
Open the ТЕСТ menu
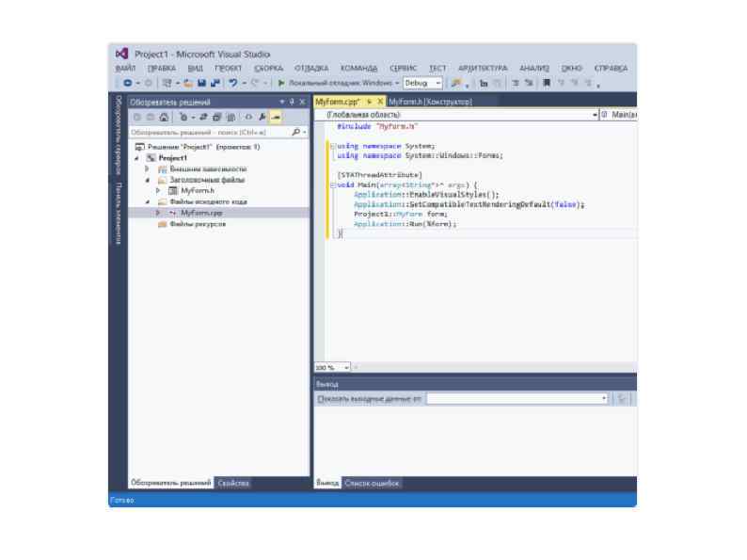(x=437, y=68)
